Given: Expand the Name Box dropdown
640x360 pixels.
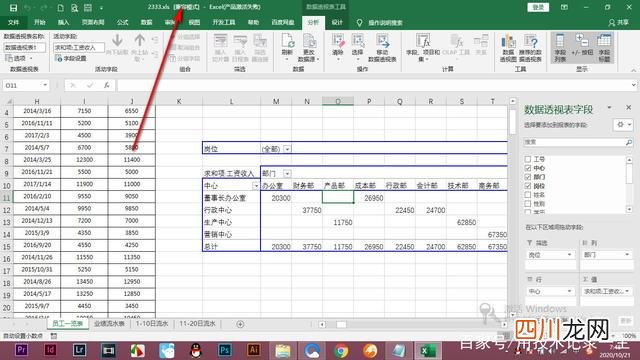Looking at the screenshot, I should tap(45, 85).
